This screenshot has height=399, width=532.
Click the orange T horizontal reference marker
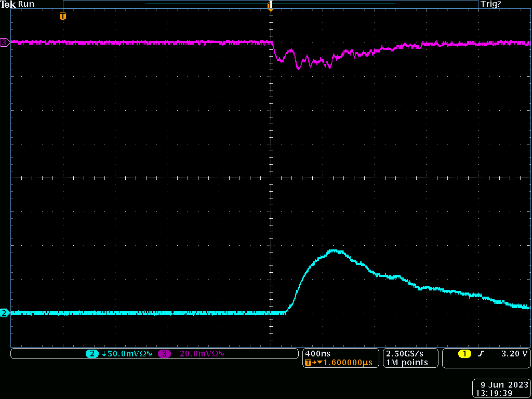point(62,16)
